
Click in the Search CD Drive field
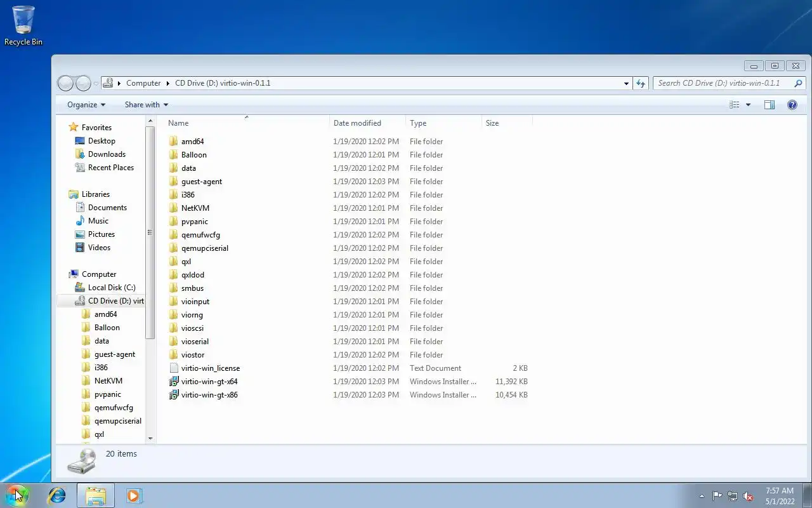pyautogui.click(x=723, y=83)
